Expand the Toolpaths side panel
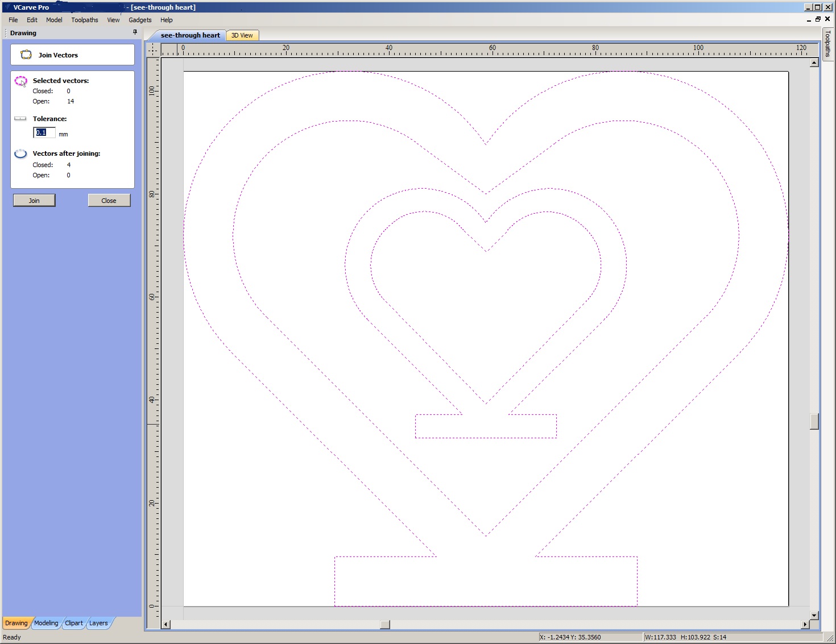 coord(827,44)
